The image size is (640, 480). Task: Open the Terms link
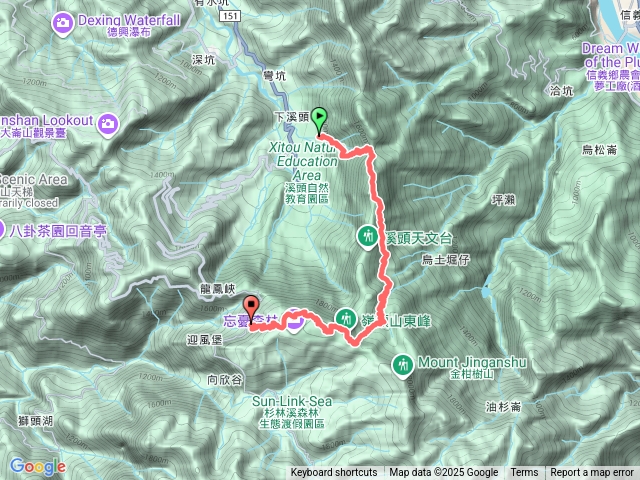[524, 473]
